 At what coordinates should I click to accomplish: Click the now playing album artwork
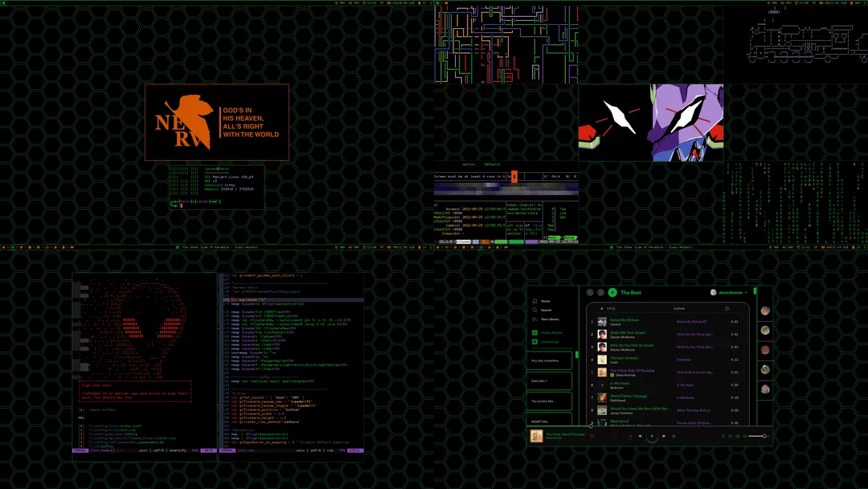coord(537,436)
